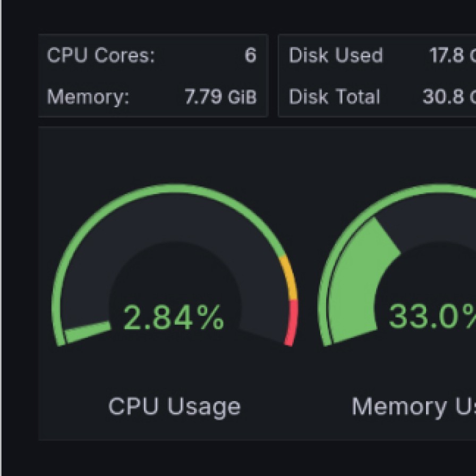Image resolution: width=476 pixels, height=476 pixels.
Task: Click the Disk Used label
Action: (336, 56)
